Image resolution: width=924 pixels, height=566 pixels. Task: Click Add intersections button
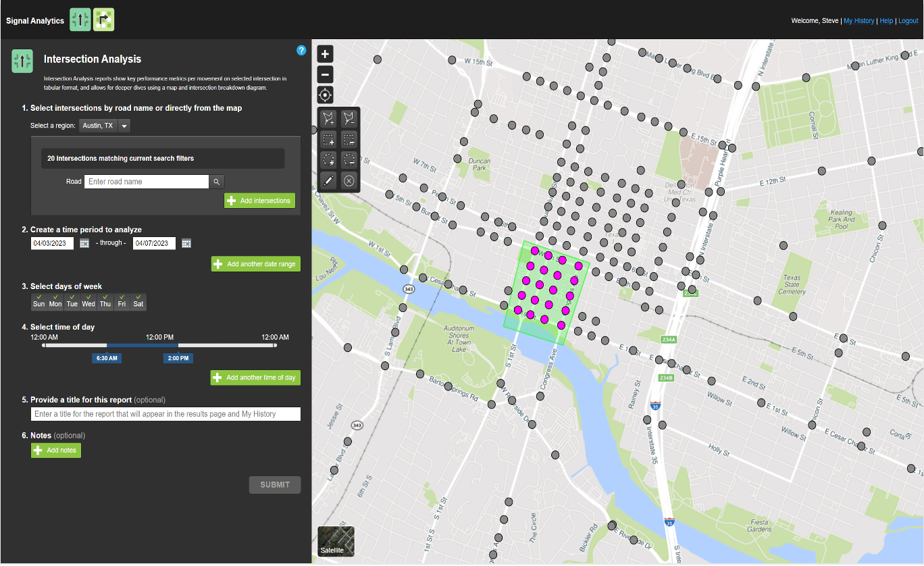[259, 201]
